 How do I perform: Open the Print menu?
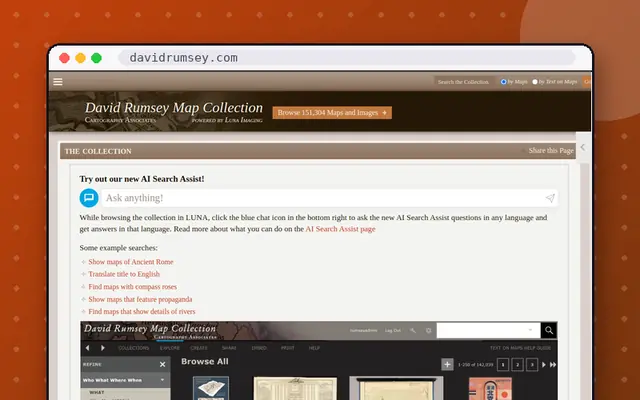point(288,348)
